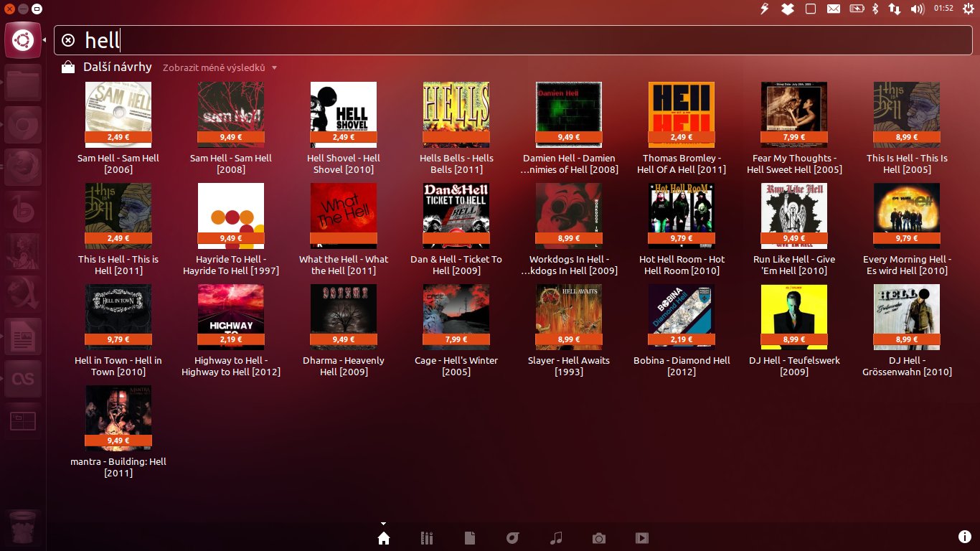Open Firefox from the launcher
Image resolution: width=980 pixels, height=551 pixels.
[22, 168]
